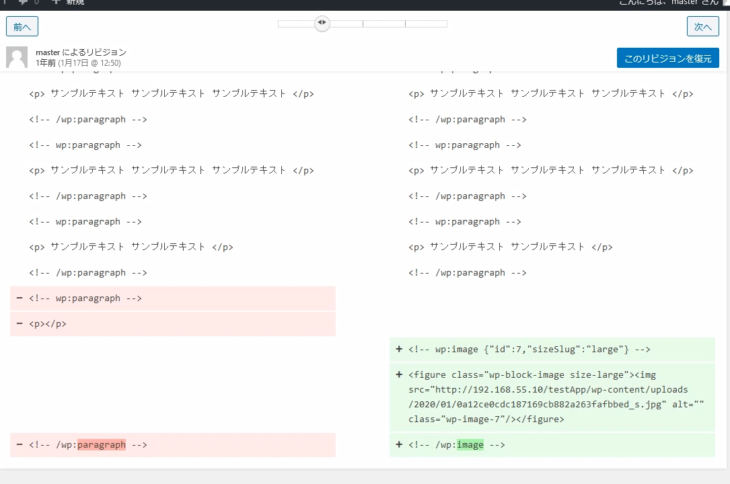Click the new-post plus icon in admin bar
The width and height of the screenshot is (730, 484).
[x=55, y=2]
